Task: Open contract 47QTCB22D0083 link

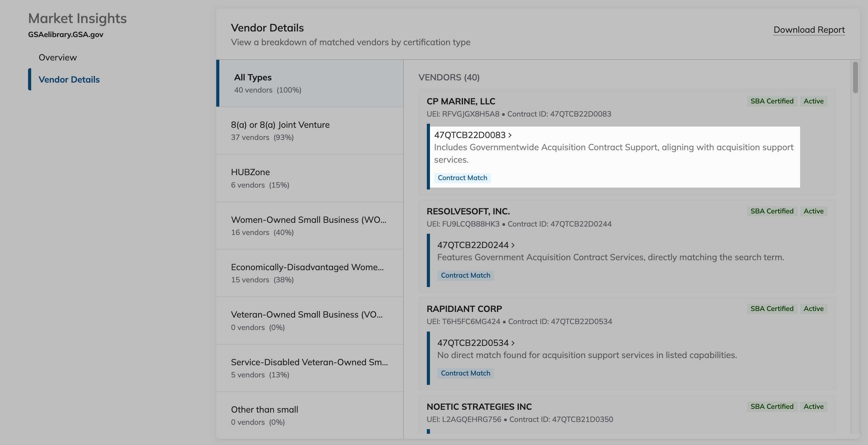Action: (x=470, y=135)
